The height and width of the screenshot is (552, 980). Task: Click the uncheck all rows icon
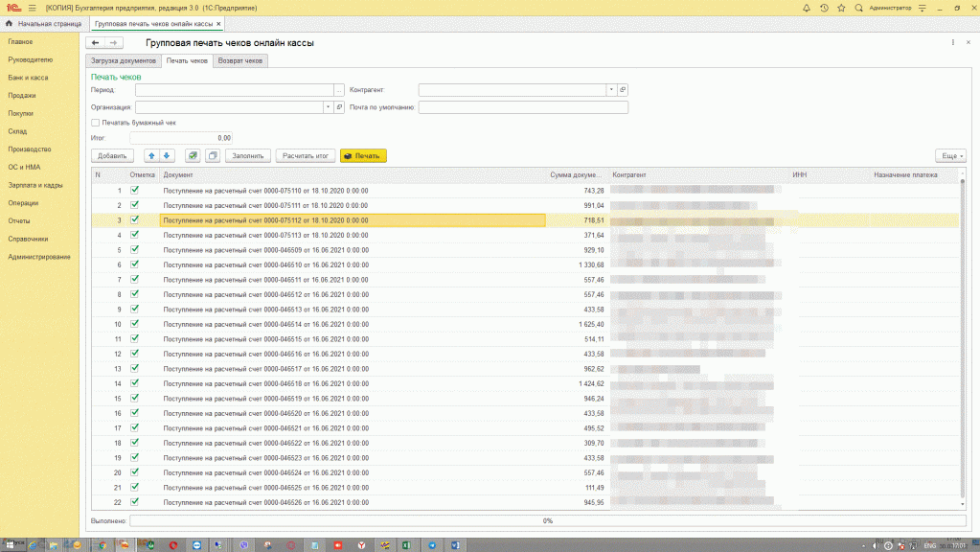coord(213,155)
